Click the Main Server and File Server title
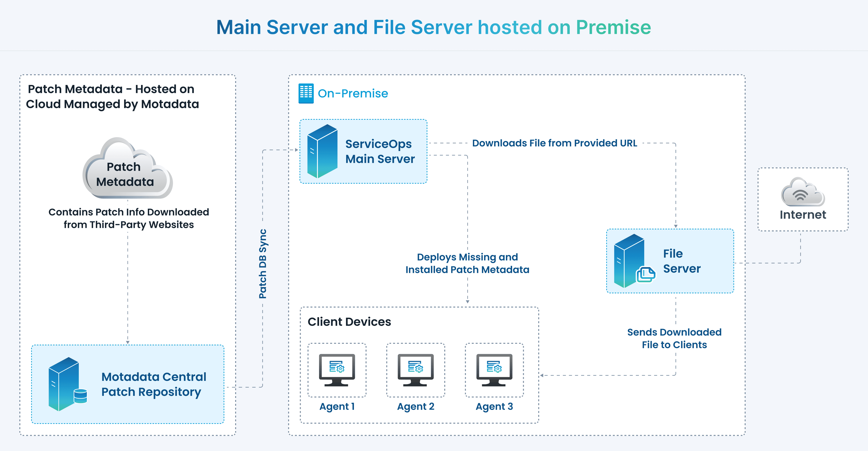The image size is (868, 451). (434, 28)
